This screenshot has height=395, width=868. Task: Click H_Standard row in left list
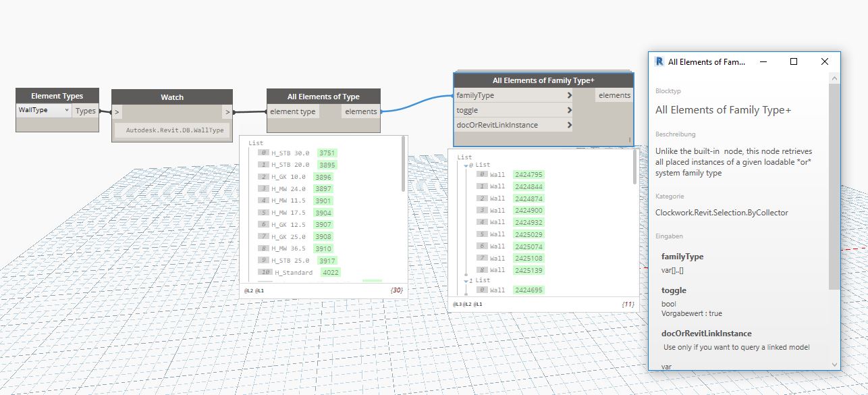click(x=298, y=272)
